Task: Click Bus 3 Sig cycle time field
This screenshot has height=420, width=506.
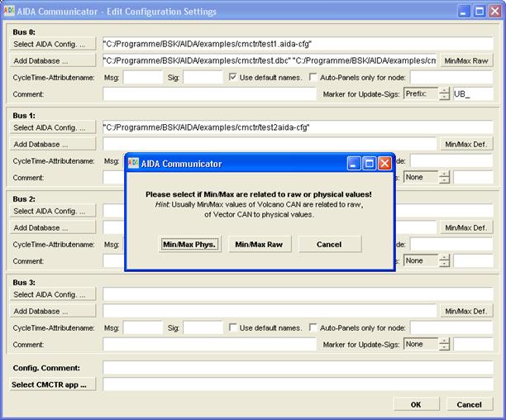Action: tap(203, 327)
